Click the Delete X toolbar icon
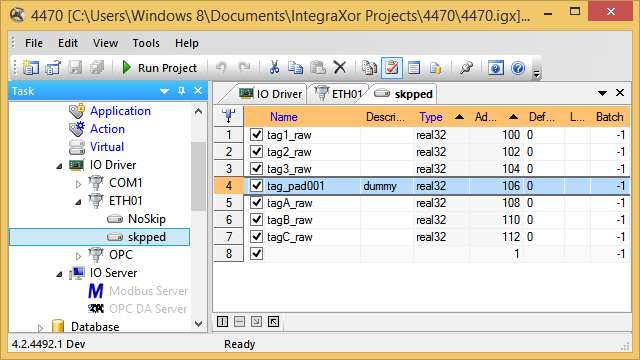The height and width of the screenshot is (360, 640). [340, 67]
